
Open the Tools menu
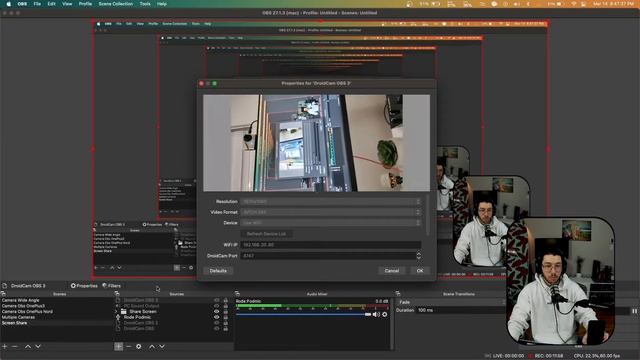[145, 4]
